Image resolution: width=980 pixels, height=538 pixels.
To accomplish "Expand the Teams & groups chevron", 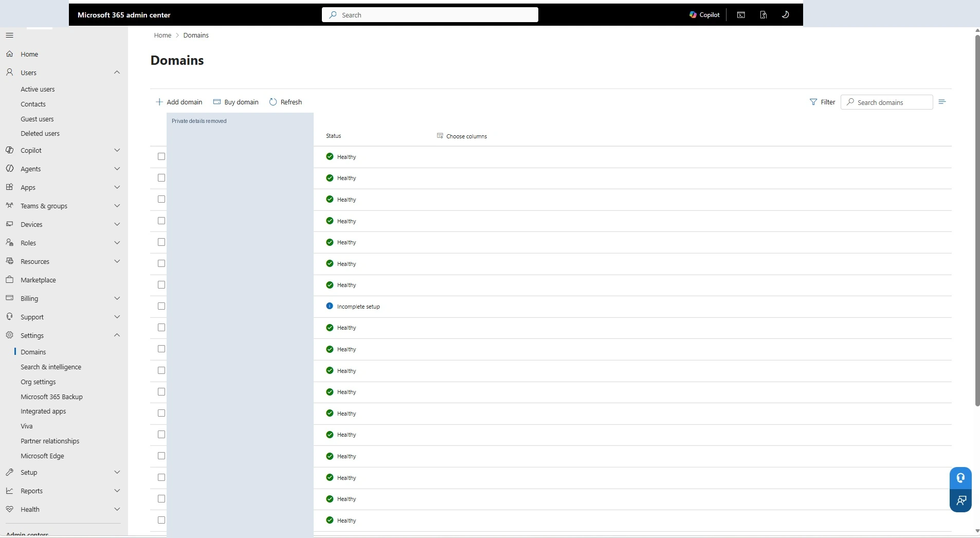I will click(117, 206).
